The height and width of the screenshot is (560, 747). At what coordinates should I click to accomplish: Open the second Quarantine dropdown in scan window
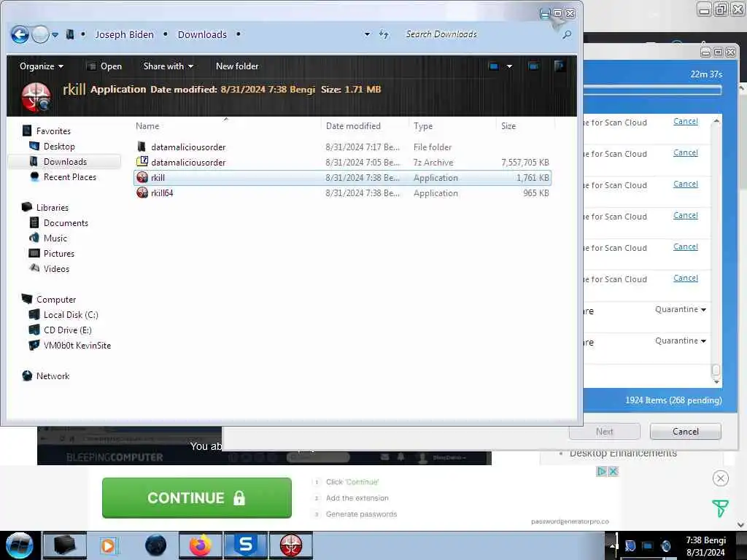coord(681,341)
